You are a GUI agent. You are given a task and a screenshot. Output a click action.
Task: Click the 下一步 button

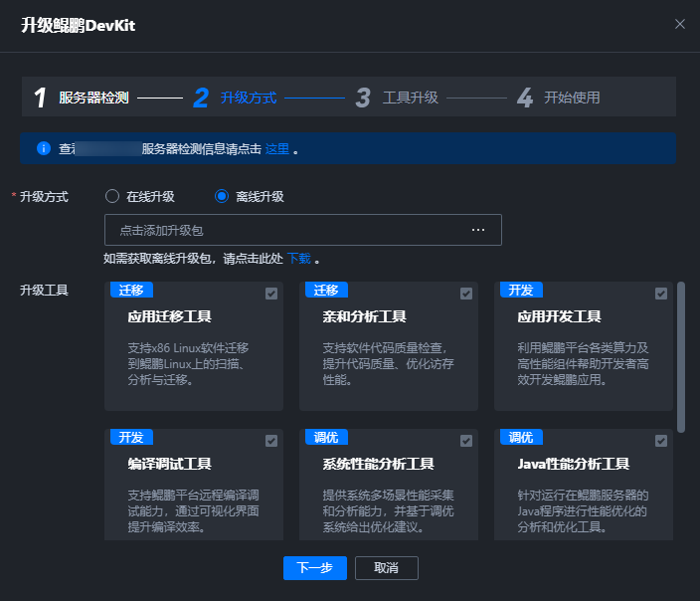315,568
